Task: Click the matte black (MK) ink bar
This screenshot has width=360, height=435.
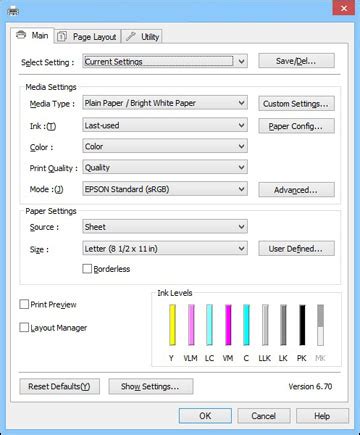Action: [x=320, y=325]
